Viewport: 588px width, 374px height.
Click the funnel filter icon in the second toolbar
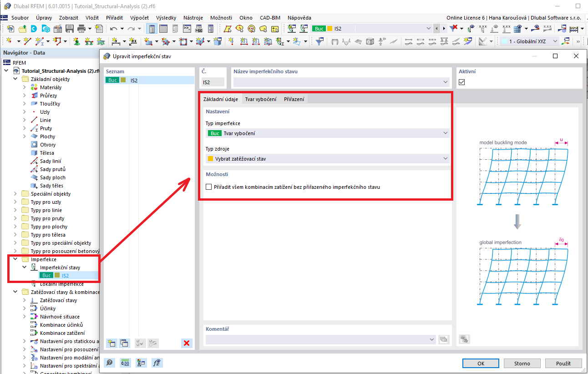[x=320, y=41]
